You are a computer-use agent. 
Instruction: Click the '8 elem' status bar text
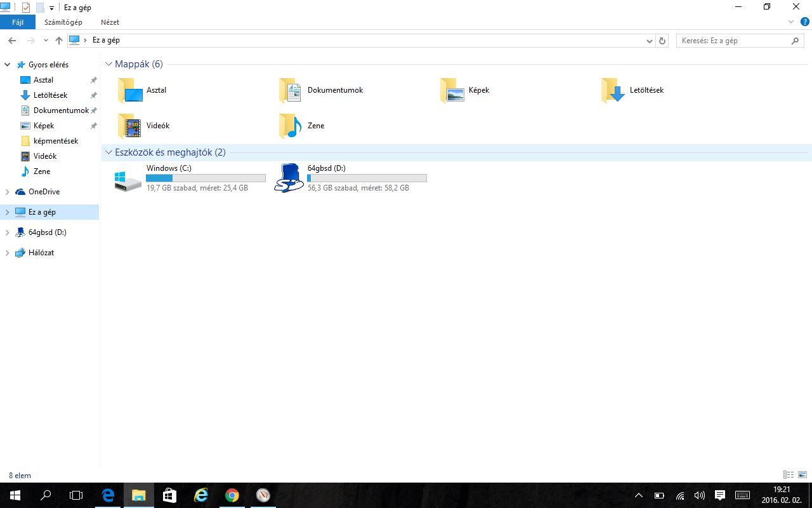(20, 475)
